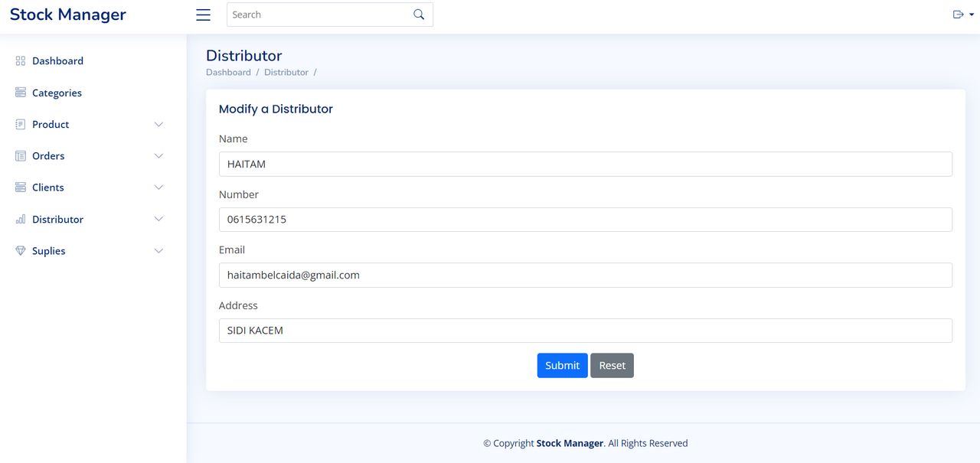
Task: Select the Distributor sidebar label
Action: (57, 219)
